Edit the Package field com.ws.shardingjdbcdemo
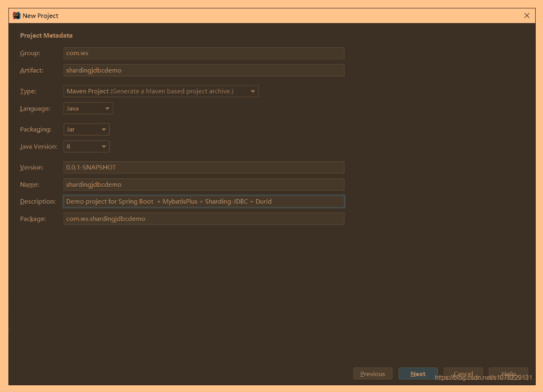This screenshot has width=543, height=392. point(203,219)
